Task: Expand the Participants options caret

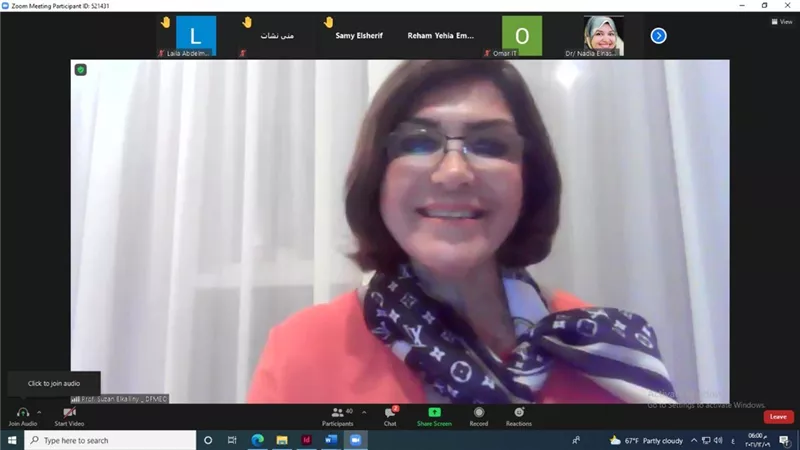Action: (364, 412)
